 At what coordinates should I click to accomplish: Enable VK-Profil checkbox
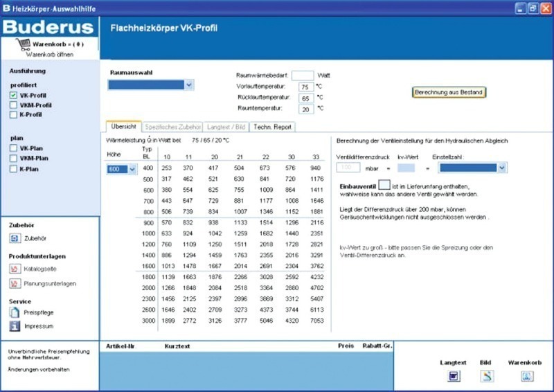13,95
